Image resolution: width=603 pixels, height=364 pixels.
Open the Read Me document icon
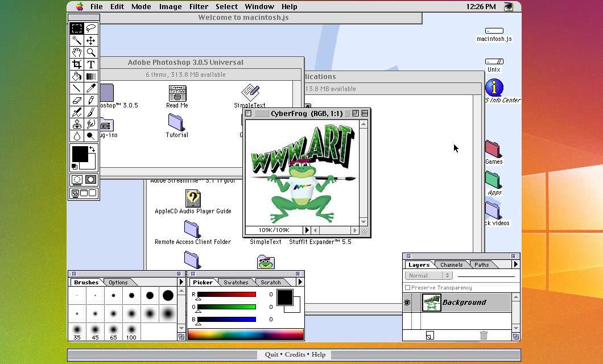click(177, 93)
